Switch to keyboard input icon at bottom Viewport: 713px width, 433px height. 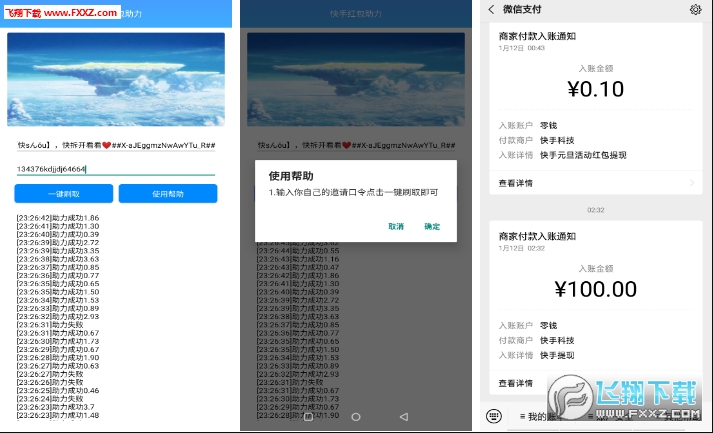pyautogui.click(x=493, y=415)
